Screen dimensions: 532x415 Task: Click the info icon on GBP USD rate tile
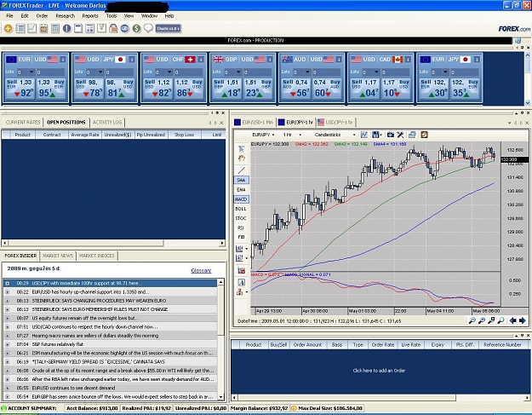[270, 60]
